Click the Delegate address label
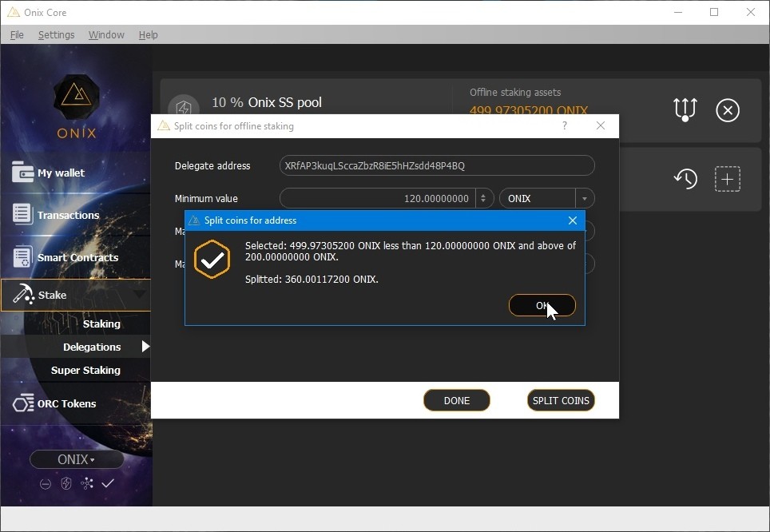This screenshot has height=532, width=770. coord(212,166)
